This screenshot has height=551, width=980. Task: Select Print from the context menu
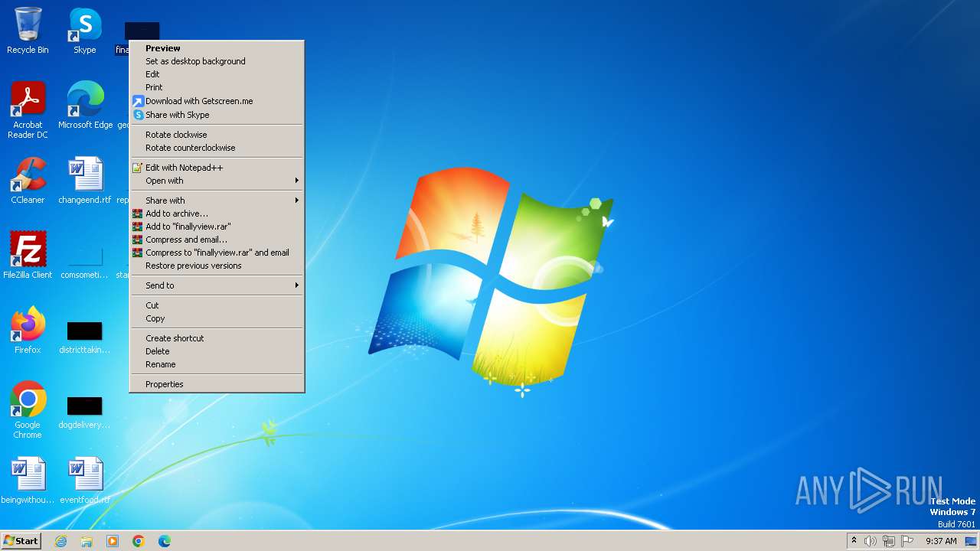[217, 87]
